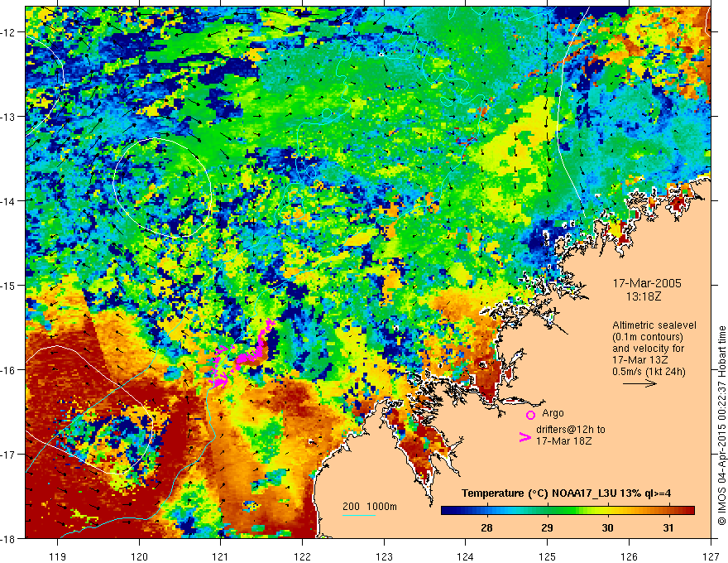Click the latitude axis label -14
Viewport: 728px width, 563px height.
(8, 201)
